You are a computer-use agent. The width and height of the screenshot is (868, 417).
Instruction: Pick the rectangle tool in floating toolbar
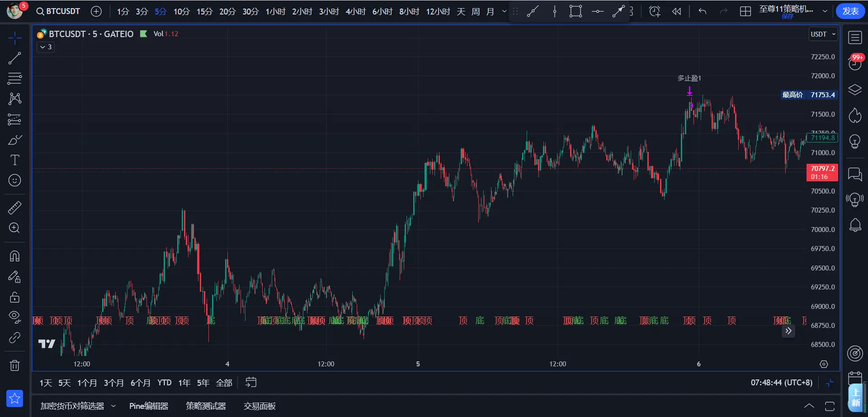[x=576, y=11]
